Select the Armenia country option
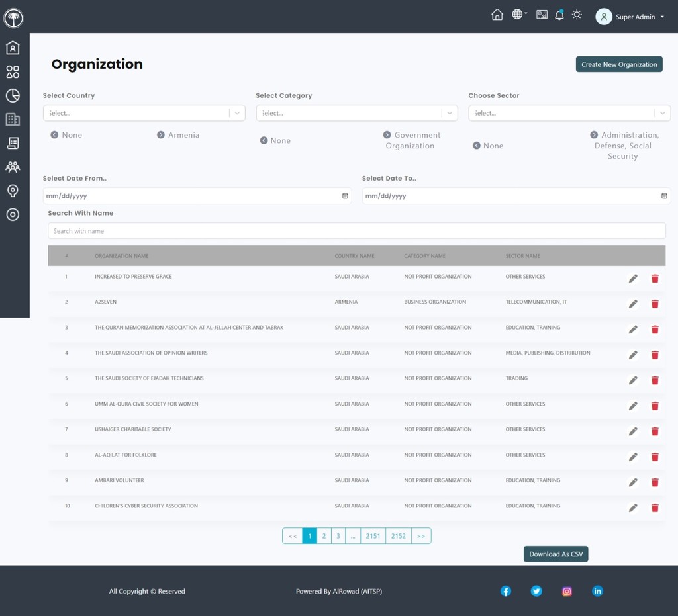678x616 pixels. pos(178,135)
